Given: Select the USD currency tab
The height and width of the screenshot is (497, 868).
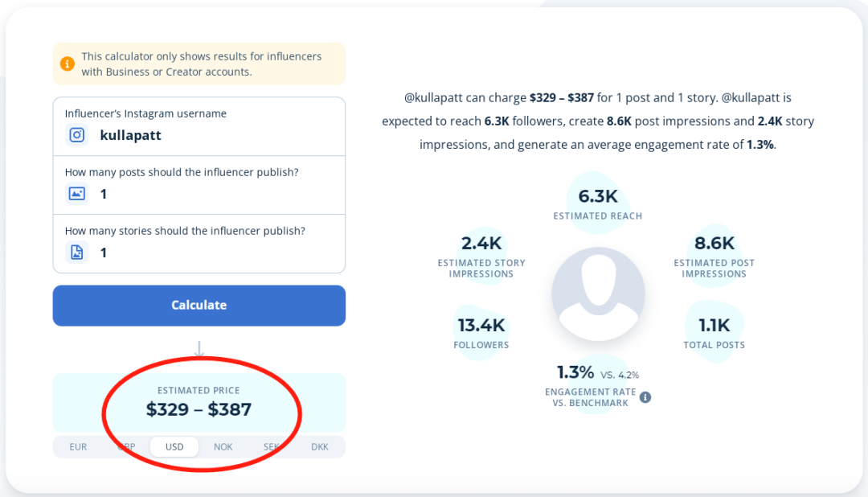Looking at the screenshot, I should pos(174,446).
